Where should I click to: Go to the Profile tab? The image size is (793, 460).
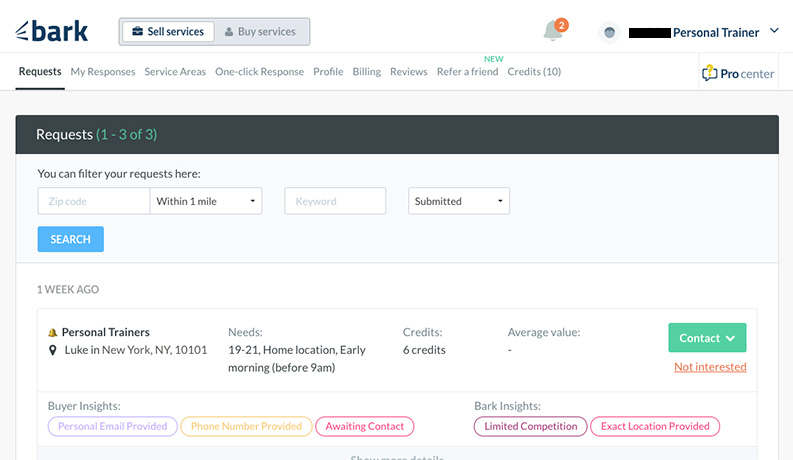click(328, 72)
